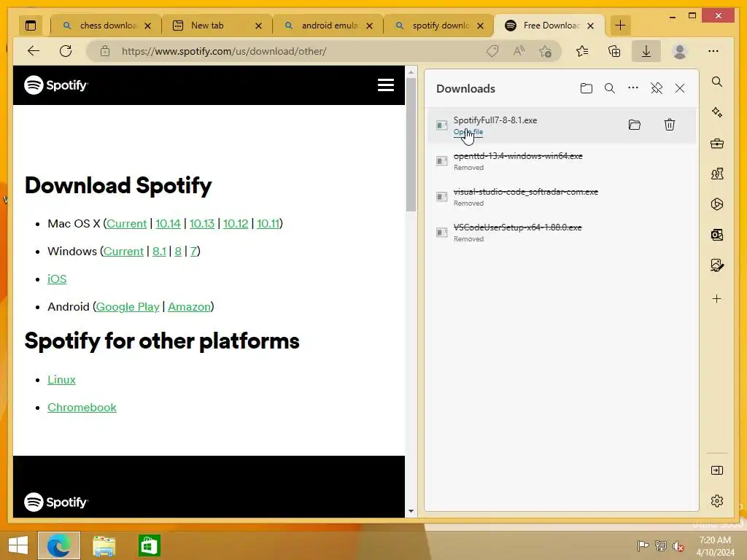Open sidebar search icon
This screenshot has width=747, height=560.
coord(716,82)
